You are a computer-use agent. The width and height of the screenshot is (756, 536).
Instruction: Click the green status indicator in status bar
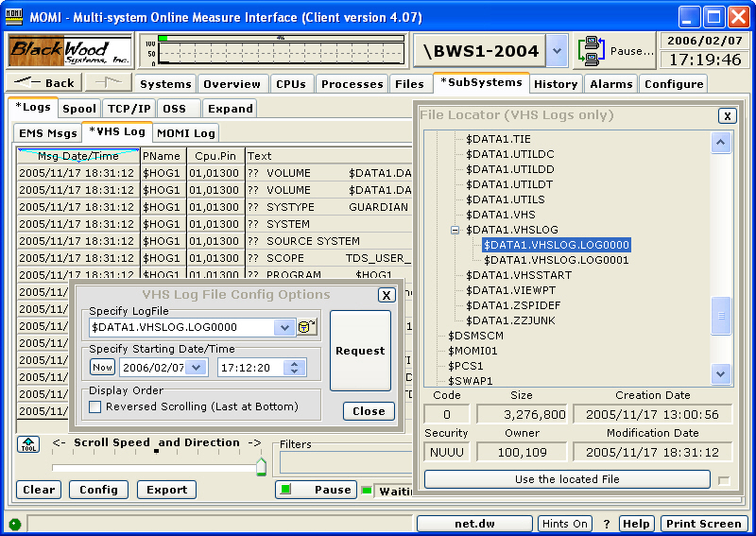click(14, 524)
